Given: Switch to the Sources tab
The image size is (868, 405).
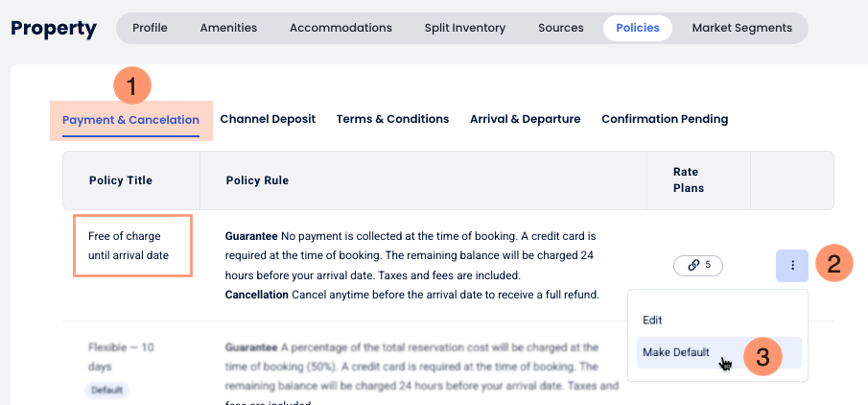Looking at the screenshot, I should pos(561,28).
